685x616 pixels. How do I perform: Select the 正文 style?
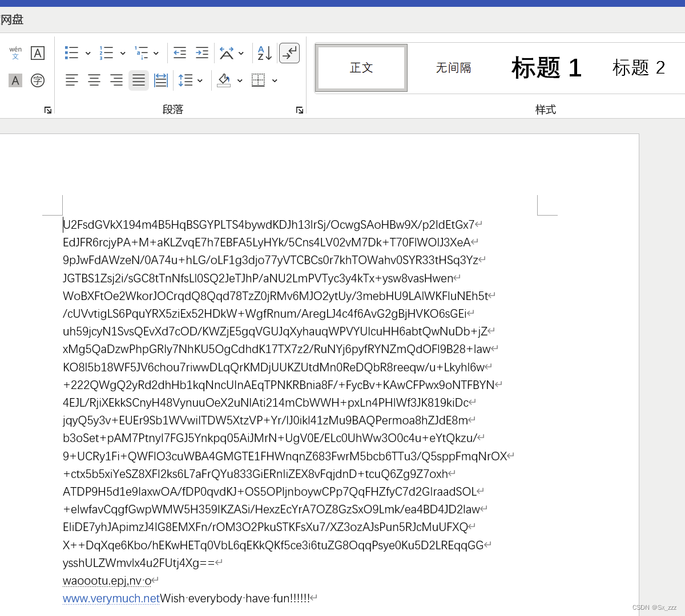pyautogui.click(x=361, y=68)
